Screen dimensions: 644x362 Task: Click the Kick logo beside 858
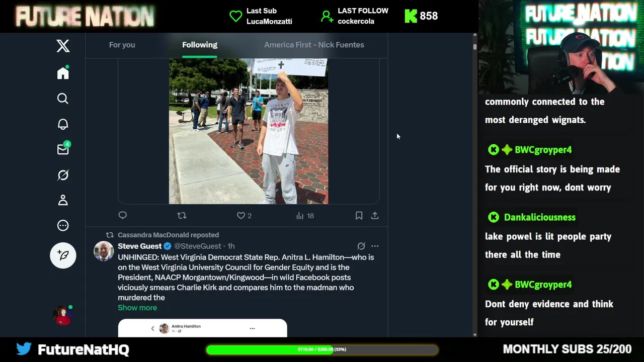click(411, 16)
